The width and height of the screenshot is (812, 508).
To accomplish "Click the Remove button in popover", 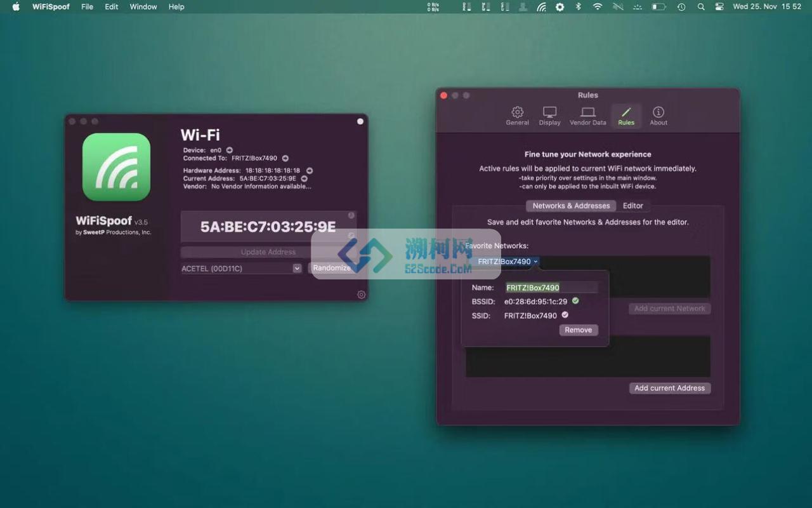I will (579, 330).
